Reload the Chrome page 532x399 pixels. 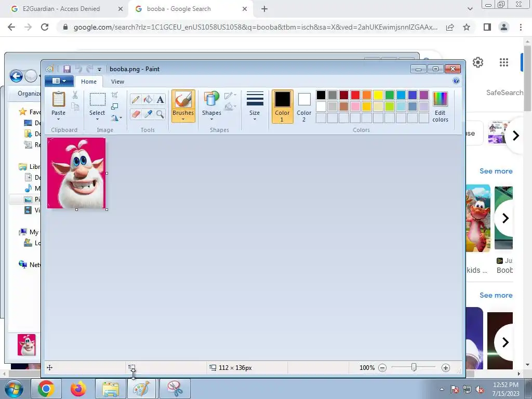45,27
